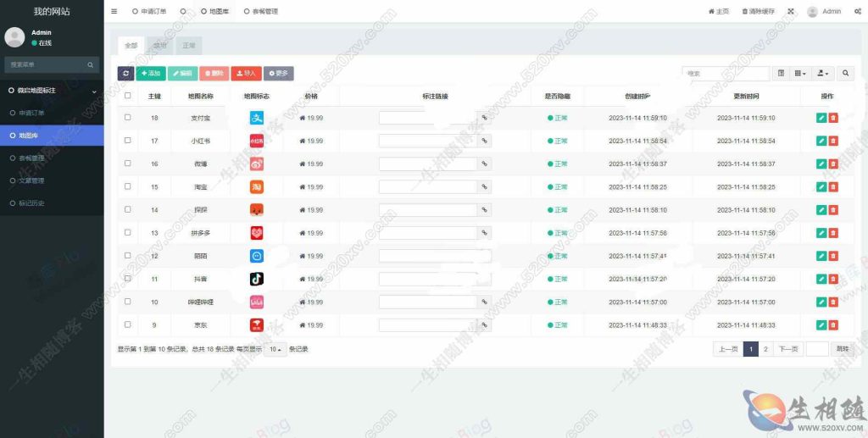868x438 pixels.
Task: Go to page 2 of results
Action: click(765, 349)
